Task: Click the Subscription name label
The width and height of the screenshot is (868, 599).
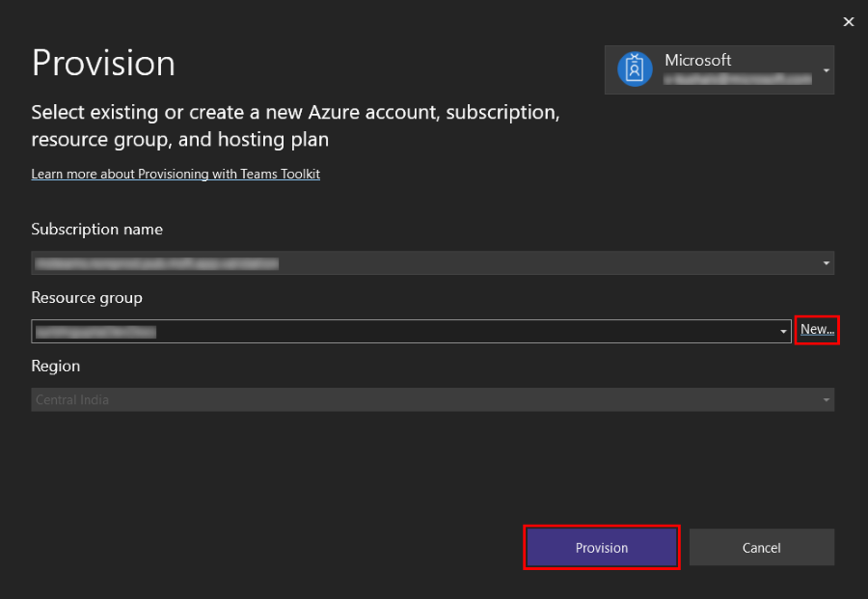Action: point(97,230)
